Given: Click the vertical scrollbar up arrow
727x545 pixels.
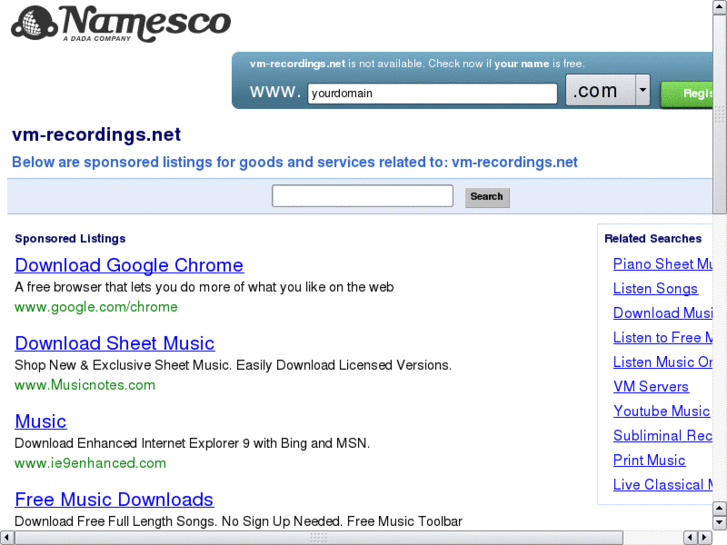Looking at the screenshot, I should tap(720, 6).
